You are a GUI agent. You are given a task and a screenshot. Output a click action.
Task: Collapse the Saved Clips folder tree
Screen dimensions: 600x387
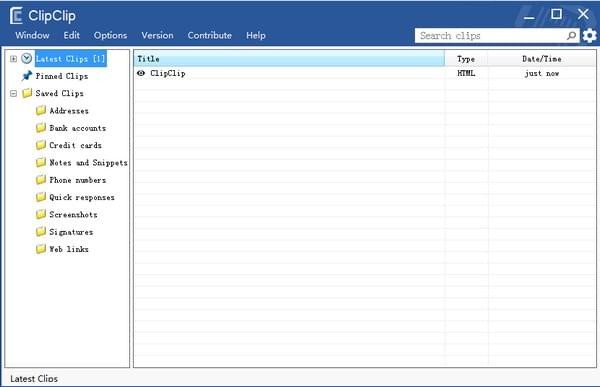(13, 93)
